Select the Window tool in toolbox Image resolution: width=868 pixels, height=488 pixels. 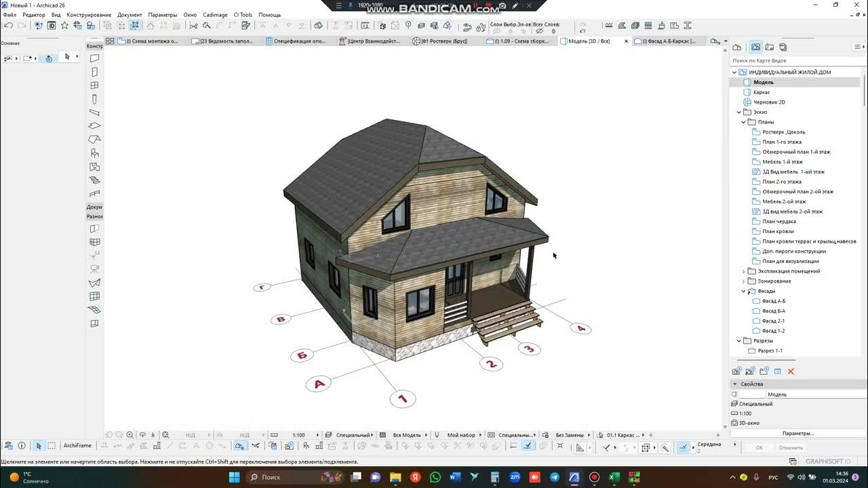click(95, 85)
